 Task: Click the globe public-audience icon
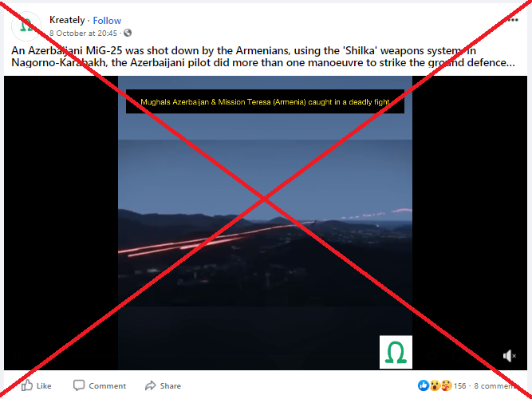point(128,33)
